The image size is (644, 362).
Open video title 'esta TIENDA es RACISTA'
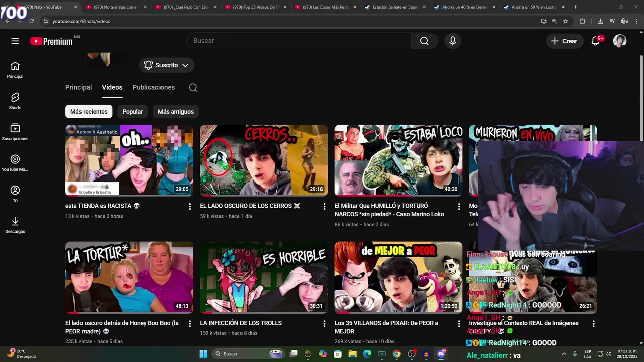(103, 206)
